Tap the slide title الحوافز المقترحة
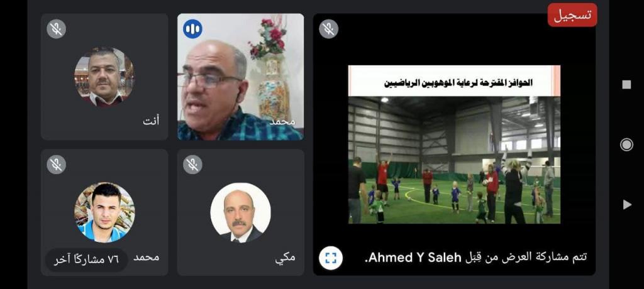The height and width of the screenshot is (289, 644). [x=458, y=82]
